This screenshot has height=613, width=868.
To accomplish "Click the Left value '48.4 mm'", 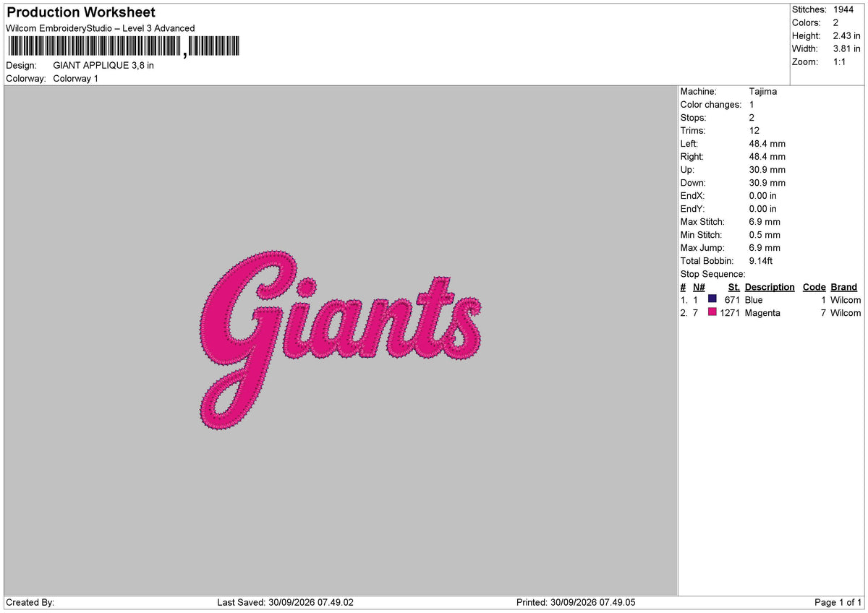I will coord(767,143).
